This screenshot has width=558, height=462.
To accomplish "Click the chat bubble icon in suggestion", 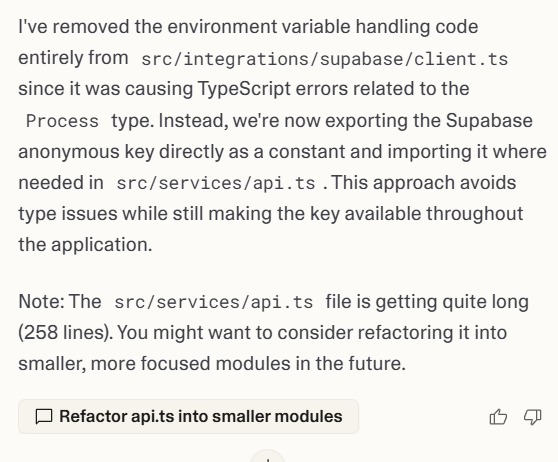I will (x=44, y=417).
